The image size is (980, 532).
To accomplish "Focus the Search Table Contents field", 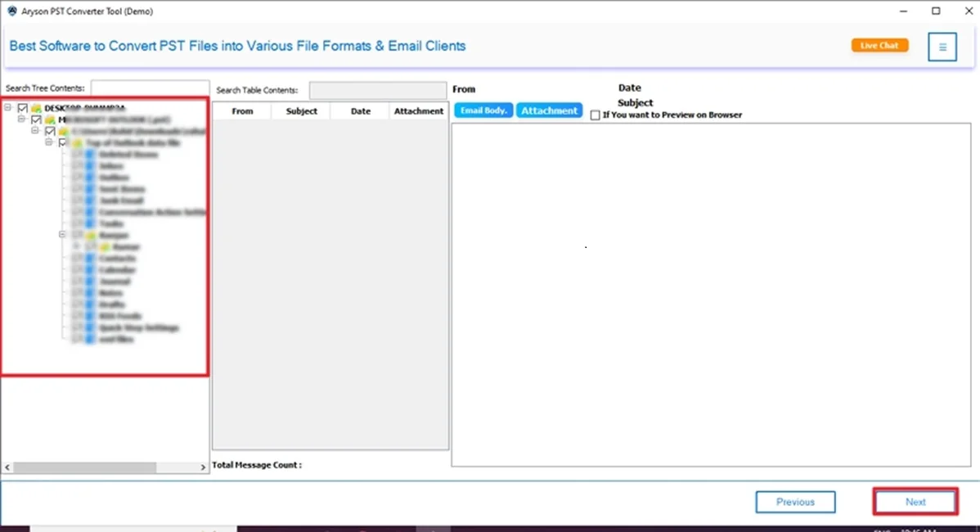I will pyautogui.click(x=377, y=91).
